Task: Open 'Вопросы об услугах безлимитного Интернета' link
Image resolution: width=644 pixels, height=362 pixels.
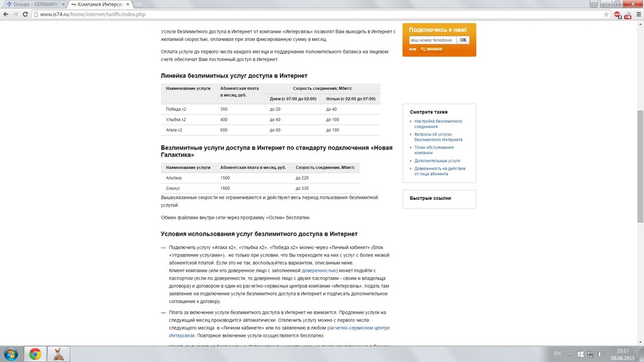Action: 438,137
